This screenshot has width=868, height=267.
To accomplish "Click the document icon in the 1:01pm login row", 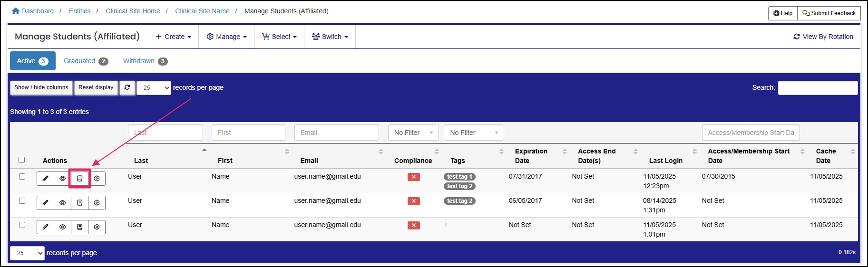I will [x=80, y=227].
